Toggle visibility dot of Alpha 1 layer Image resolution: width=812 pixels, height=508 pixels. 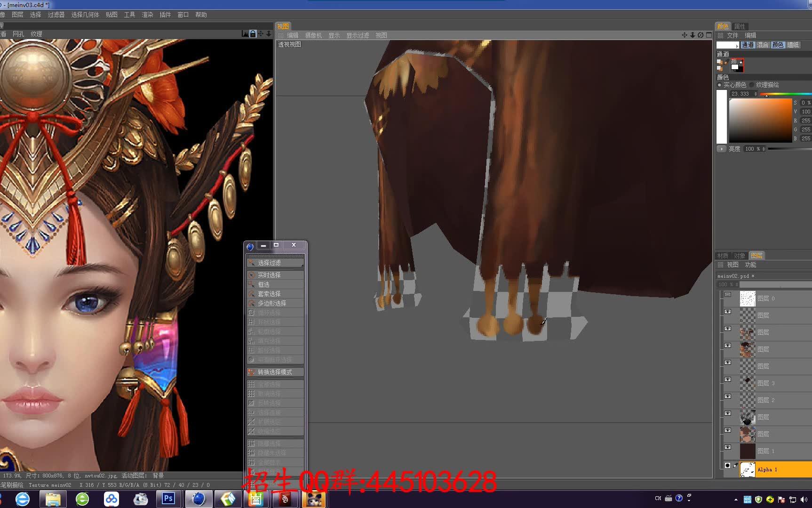[x=728, y=465]
